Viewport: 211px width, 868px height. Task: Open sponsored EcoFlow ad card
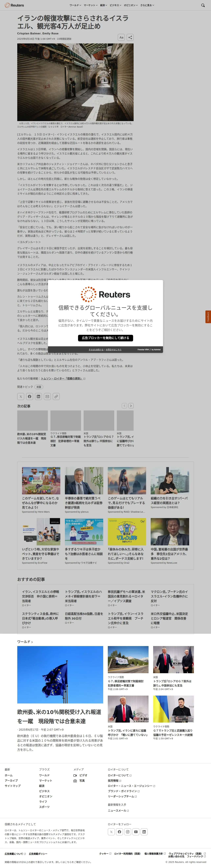pos(41,541)
